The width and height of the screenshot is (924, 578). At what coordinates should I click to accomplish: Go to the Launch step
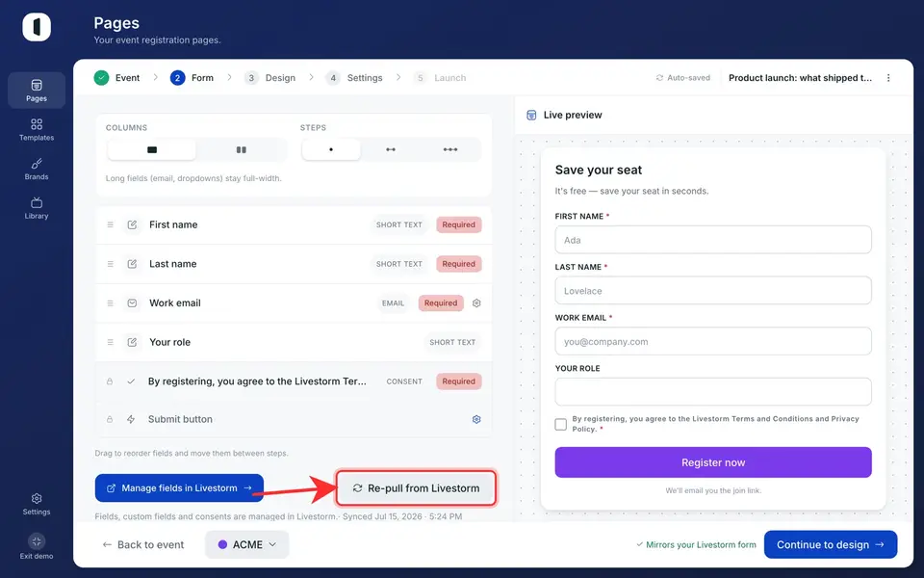click(440, 78)
